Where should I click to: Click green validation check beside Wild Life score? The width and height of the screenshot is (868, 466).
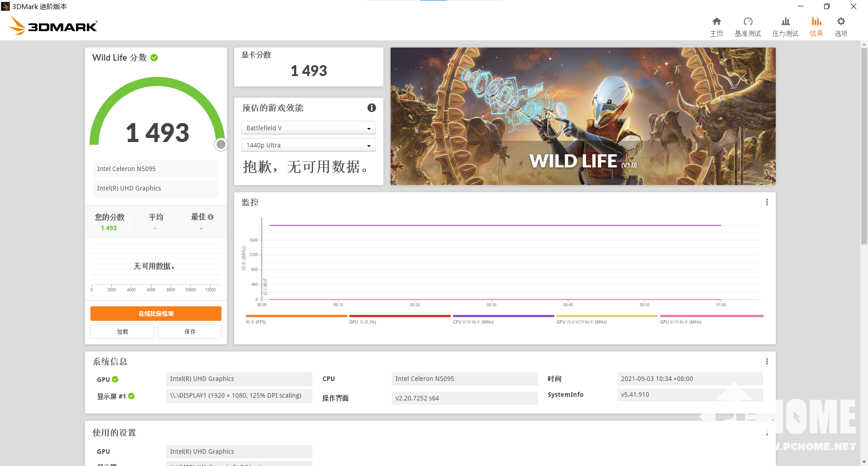pyautogui.click(x=154, y=57)
